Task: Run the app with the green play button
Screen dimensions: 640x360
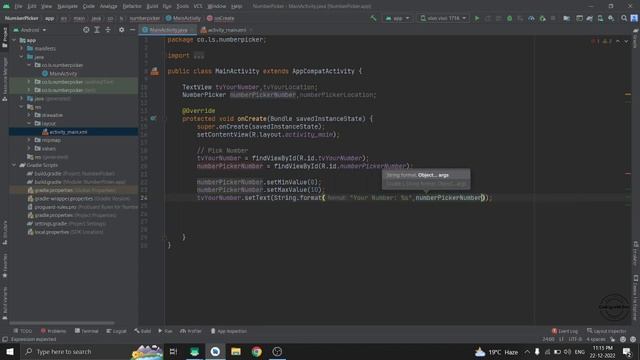Action: 477,18
